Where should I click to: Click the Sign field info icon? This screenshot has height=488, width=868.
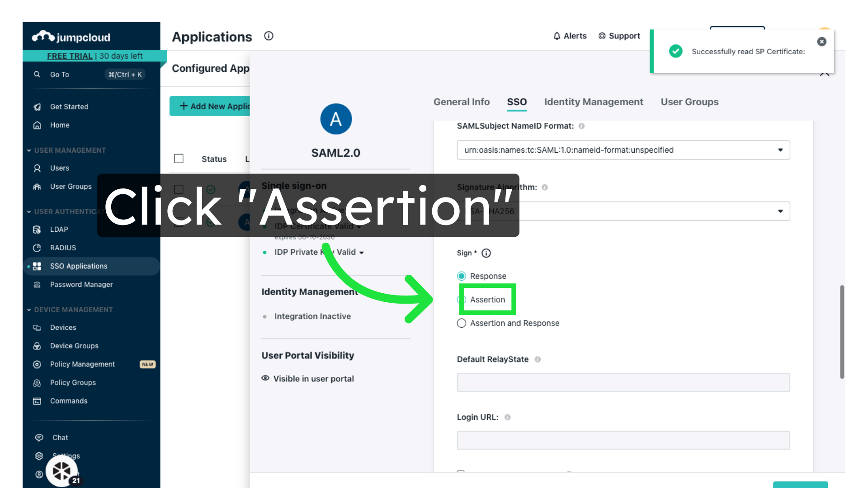[486, 253]
